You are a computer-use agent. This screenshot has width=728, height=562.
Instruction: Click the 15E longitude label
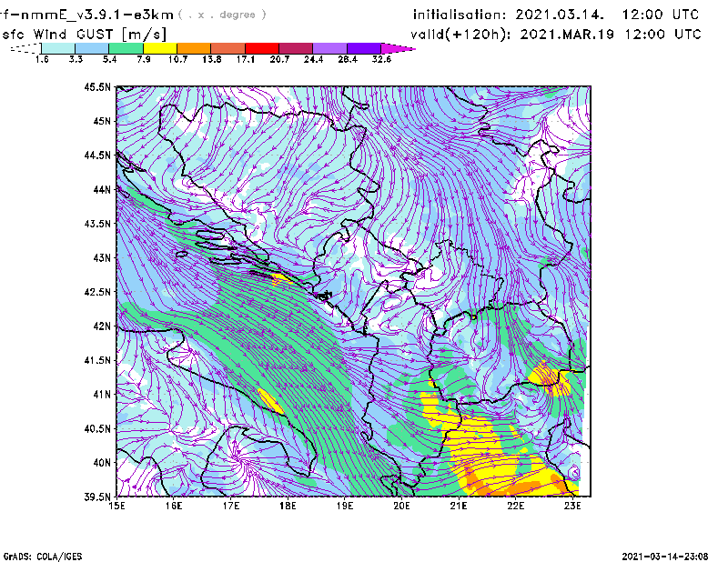coord(116,506)
